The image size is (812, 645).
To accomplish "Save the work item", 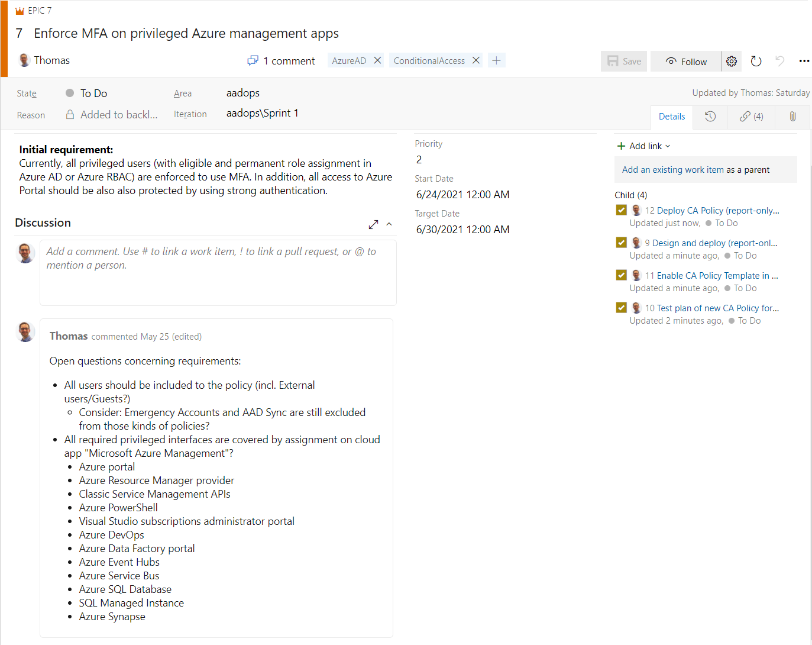I will coord(624,61).
